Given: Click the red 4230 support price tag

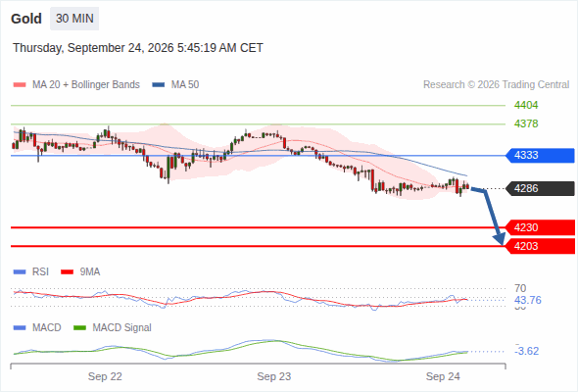Looking at the screenshot, I should click(540, 227).
